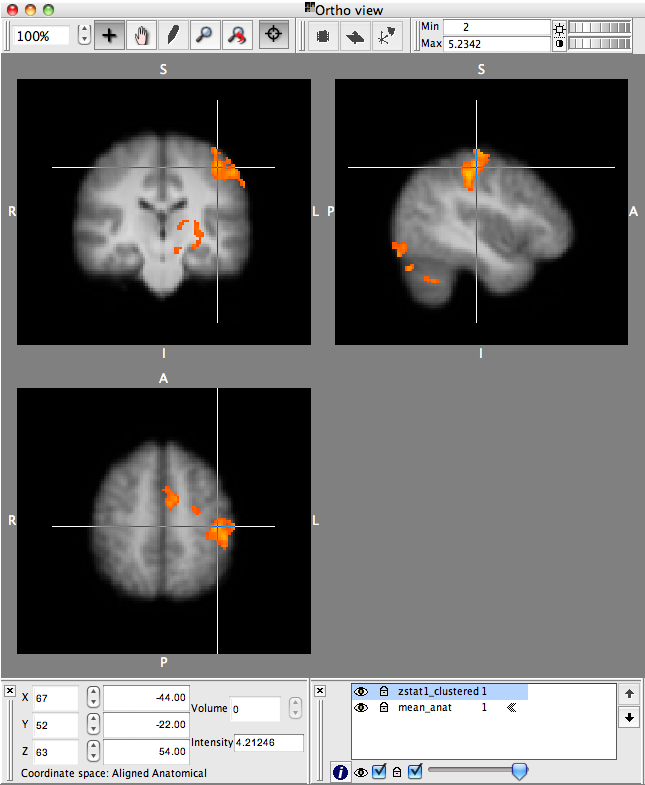This screenshot has height=785, width=645.
Task: Move layer up with arrow button
Action: [629, 693]
